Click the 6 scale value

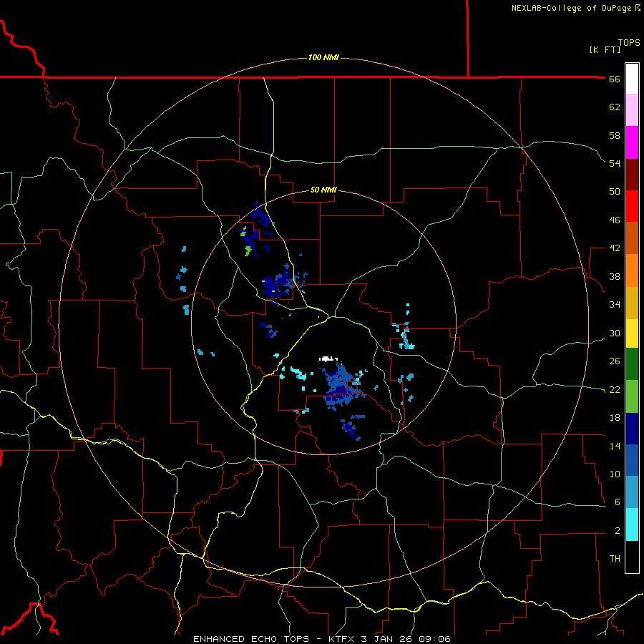point(618,502)
